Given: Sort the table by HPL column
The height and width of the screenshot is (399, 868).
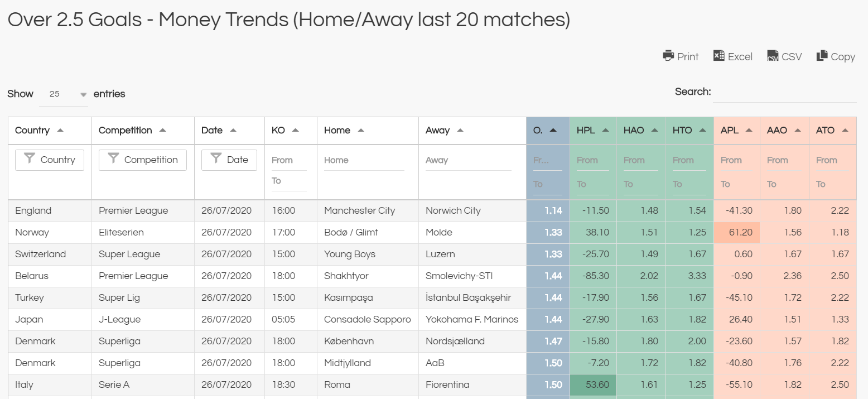Looking at the screenshot, I should (x=593, y=131).
